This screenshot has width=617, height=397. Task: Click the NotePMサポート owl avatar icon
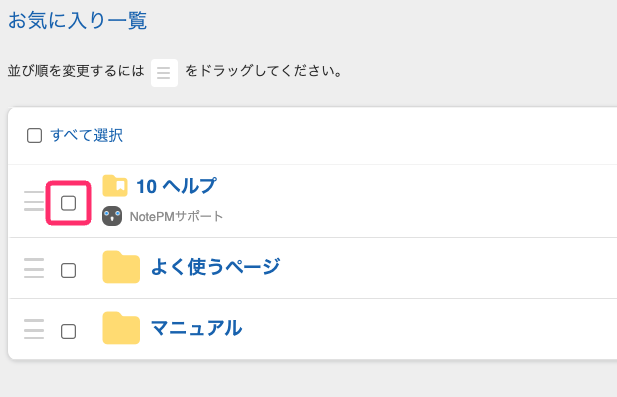(112, 216)
